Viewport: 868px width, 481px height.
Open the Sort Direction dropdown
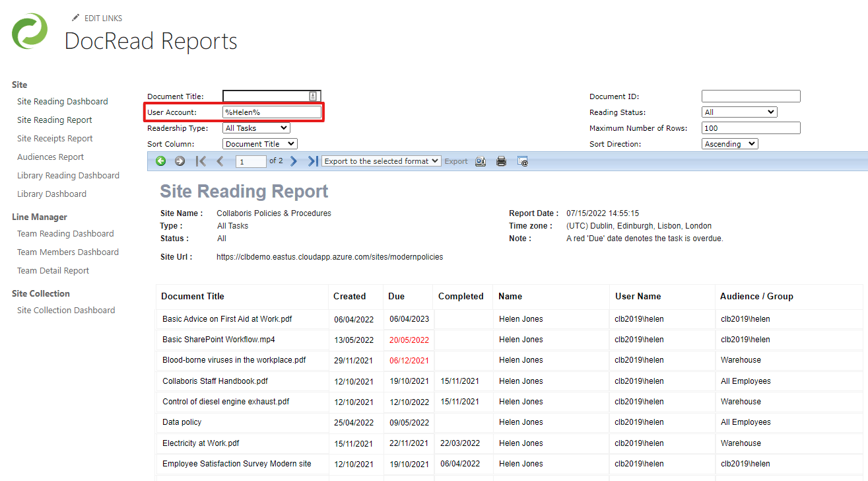tap(729, 143)
